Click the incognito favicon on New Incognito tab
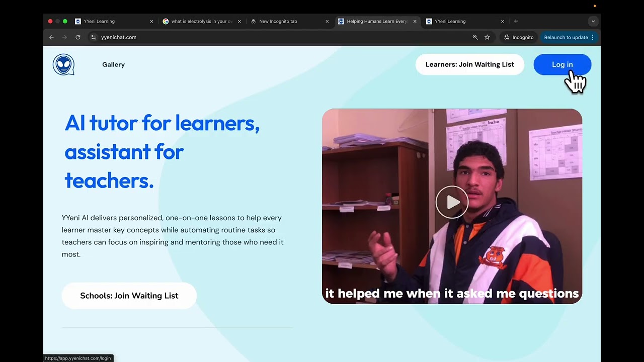 click(x=254, y=22)
